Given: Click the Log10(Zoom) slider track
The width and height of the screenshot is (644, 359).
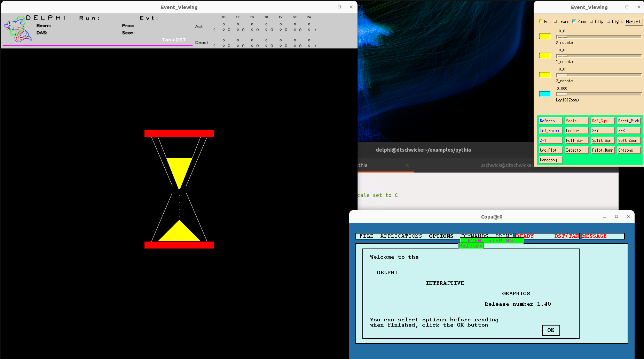Looking at the screenshot, I should pos(599,94).
